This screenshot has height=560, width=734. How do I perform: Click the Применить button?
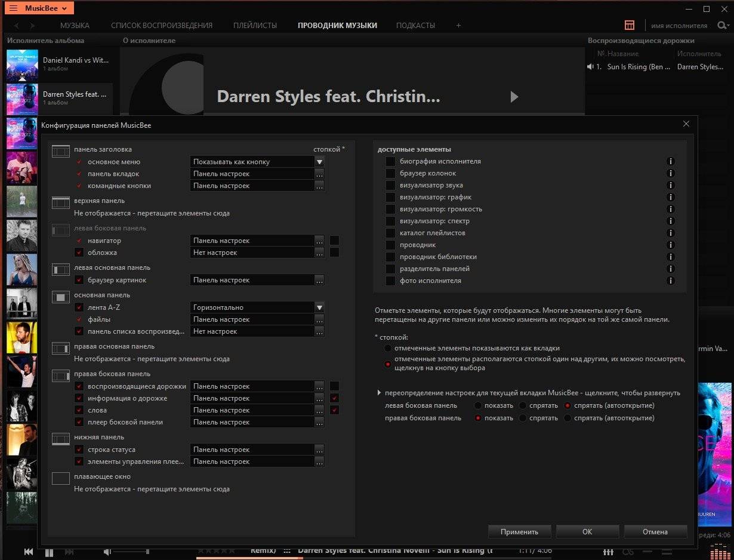coord(519,531)
